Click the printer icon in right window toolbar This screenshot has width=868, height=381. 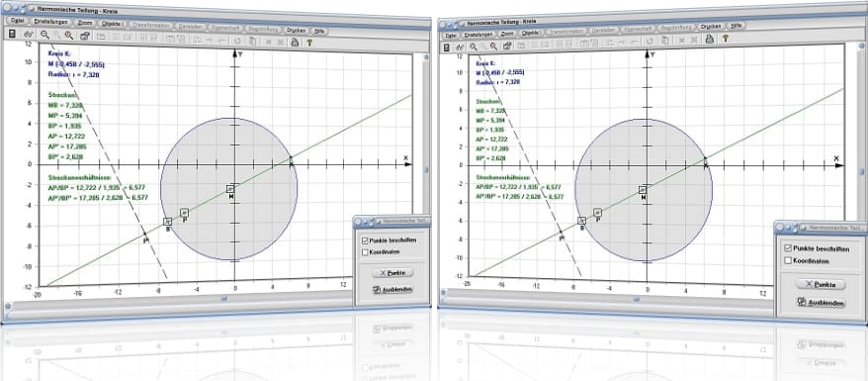pos(709,39)
